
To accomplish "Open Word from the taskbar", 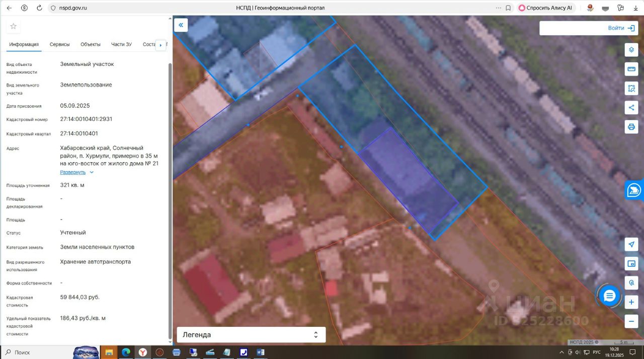I will [260, 352].
